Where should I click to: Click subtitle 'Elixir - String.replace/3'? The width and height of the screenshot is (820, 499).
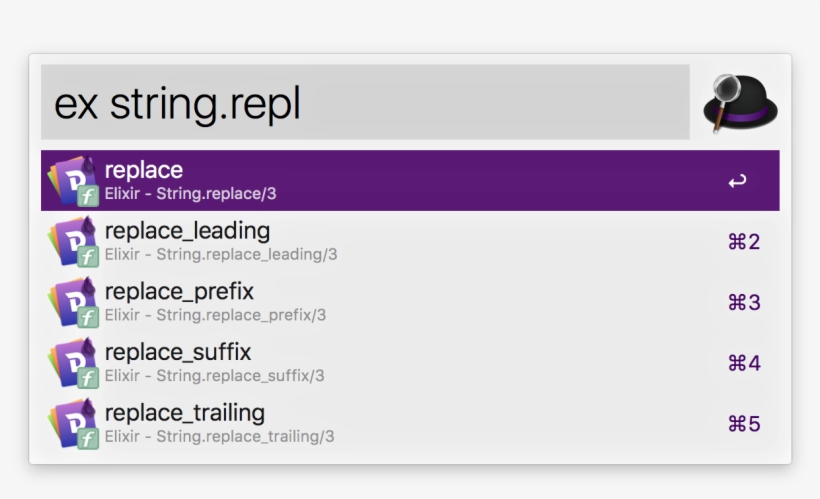190,194
